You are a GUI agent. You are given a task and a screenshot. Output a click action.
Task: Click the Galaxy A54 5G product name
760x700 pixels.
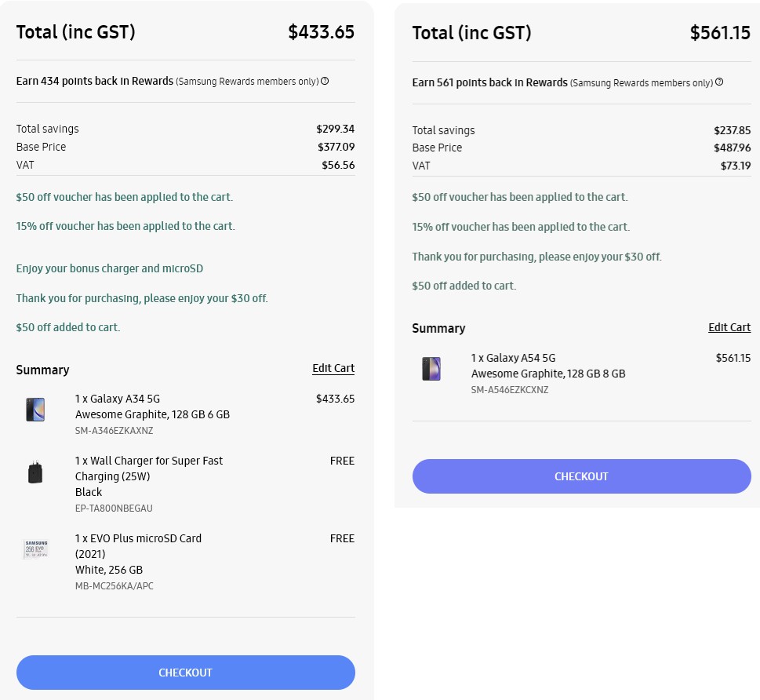click(x=513, y=358)
